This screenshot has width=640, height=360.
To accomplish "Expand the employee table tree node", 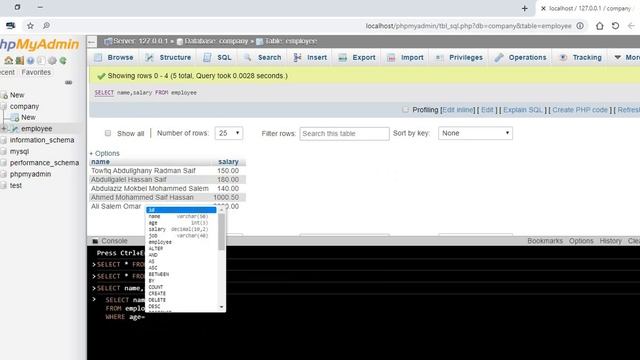I will tap(4, 129).
